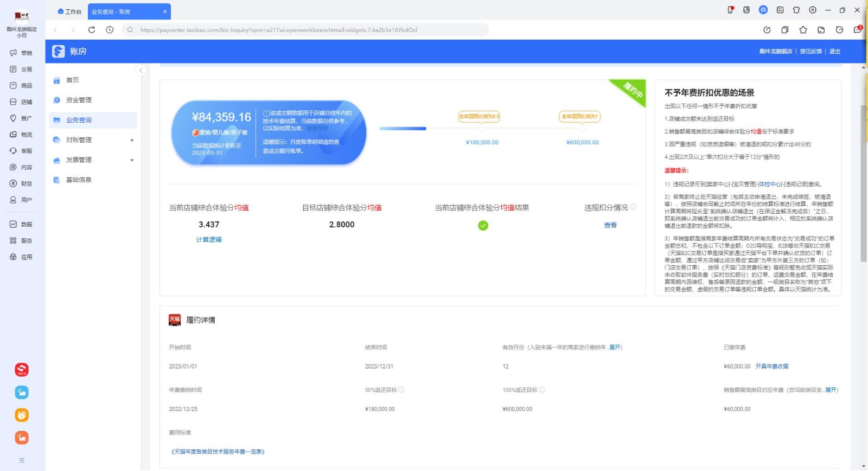This screenshot has height=471, width=868.
Task: Click the 2023/12/31 end date
Action: [x=379, y=366]
